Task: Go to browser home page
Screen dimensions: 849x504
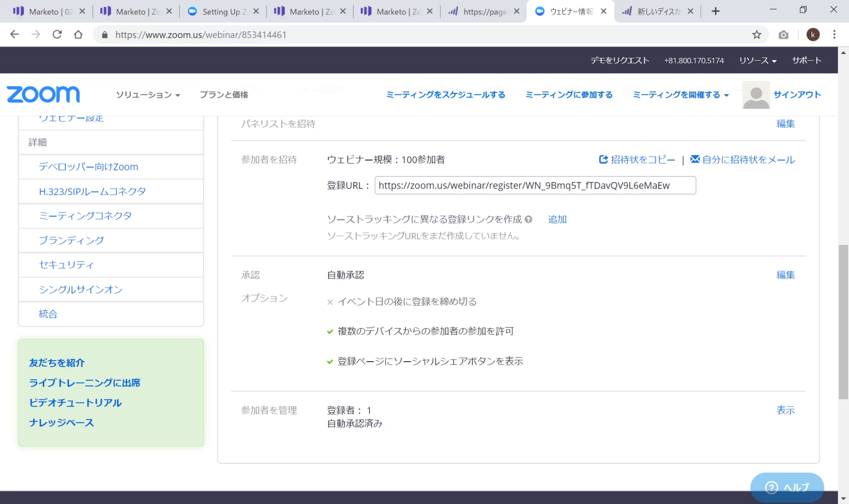Action: (x=78, y=35)
